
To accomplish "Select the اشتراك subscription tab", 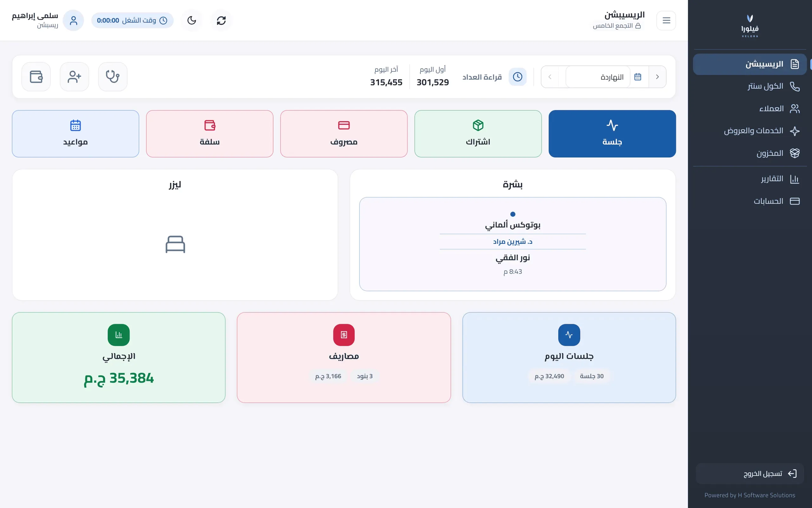I will pos(478,134).
